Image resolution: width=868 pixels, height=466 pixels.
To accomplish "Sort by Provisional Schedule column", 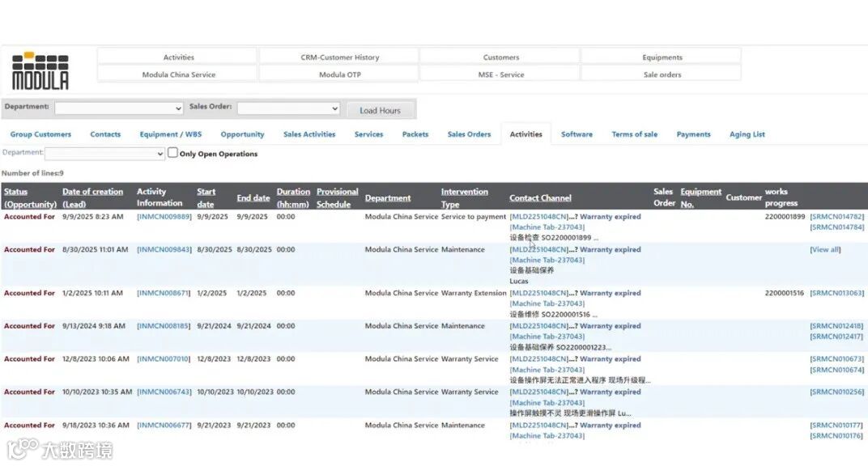I will tap(337, 198).
